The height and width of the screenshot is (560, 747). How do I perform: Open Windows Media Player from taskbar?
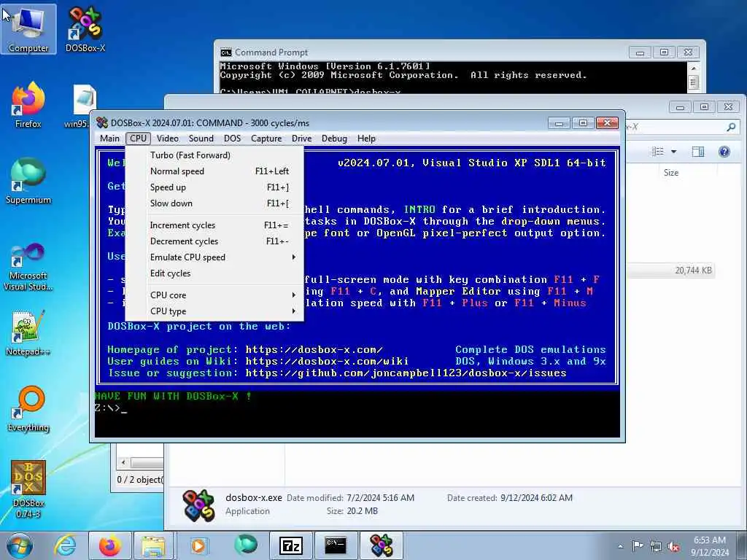coord(198,545)
